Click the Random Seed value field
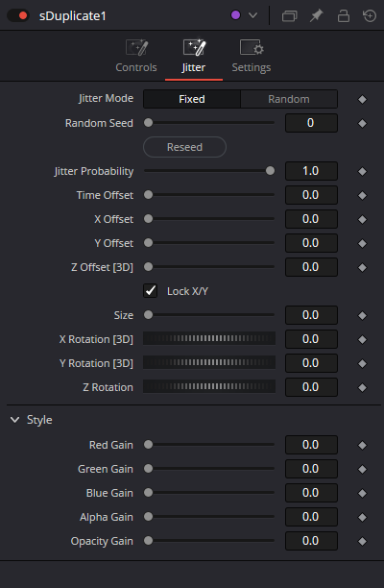 click(311, 123)
